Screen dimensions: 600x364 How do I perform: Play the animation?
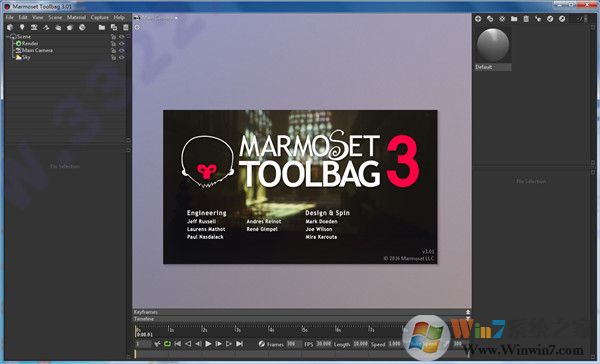pyautogui.click(x=208, y=344)
